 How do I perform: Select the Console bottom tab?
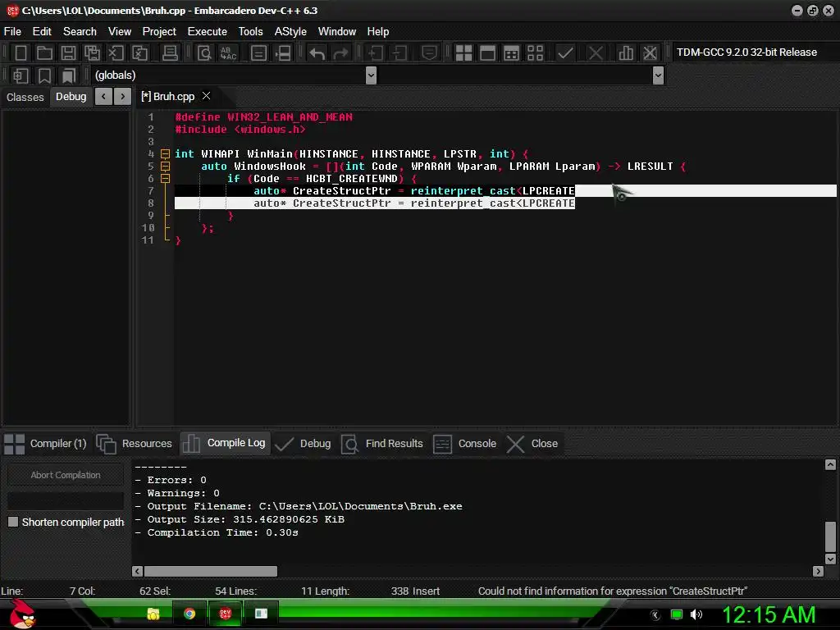pyautogui.click(x=465, y=444)
